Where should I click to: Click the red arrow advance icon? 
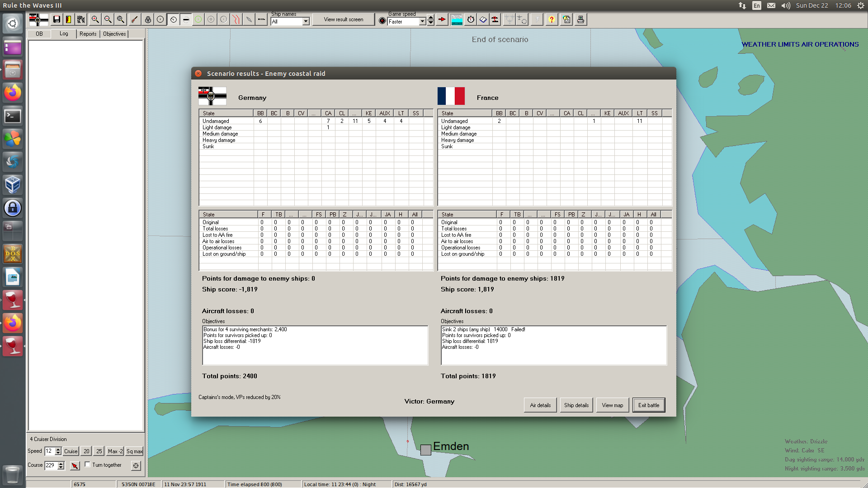click(442, 19)
